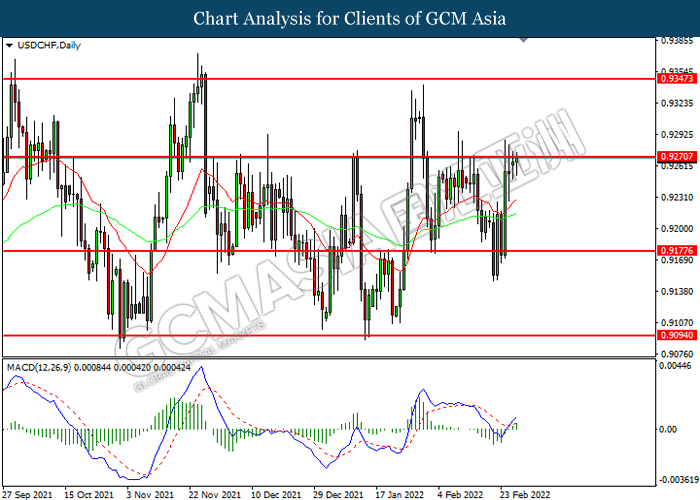Click the 0.92925 price axis value
Image resolution: width=700 pixels, height=500 pixels.
(x=677, y=134)
